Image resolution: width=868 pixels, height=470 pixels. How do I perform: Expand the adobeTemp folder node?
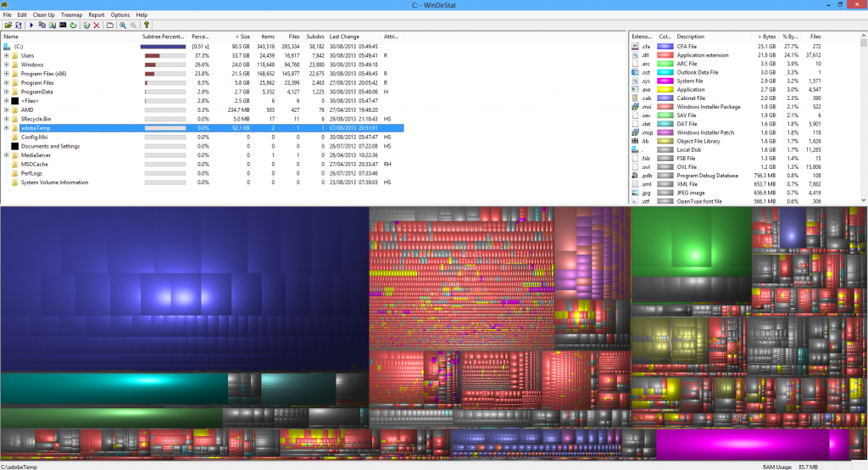tap(7, 128)
